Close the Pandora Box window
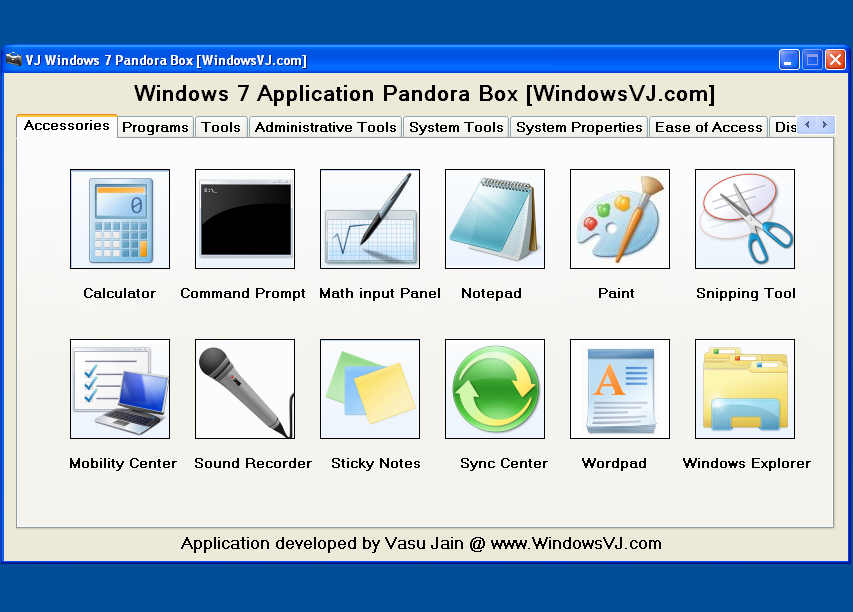 (x=836, y=59)
